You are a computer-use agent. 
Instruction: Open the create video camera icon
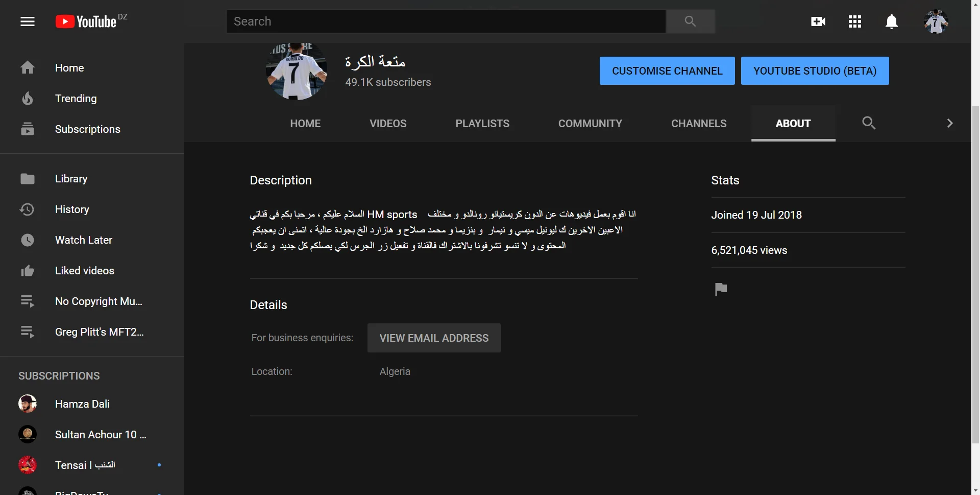click(x=818, y=21)
